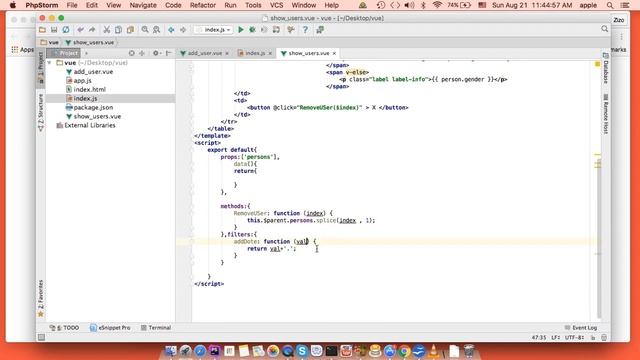640x360 pixels.
Task: Click the vue breadcrumb in navigation bar
Action: pyautogui.click(x=50, y=42)
